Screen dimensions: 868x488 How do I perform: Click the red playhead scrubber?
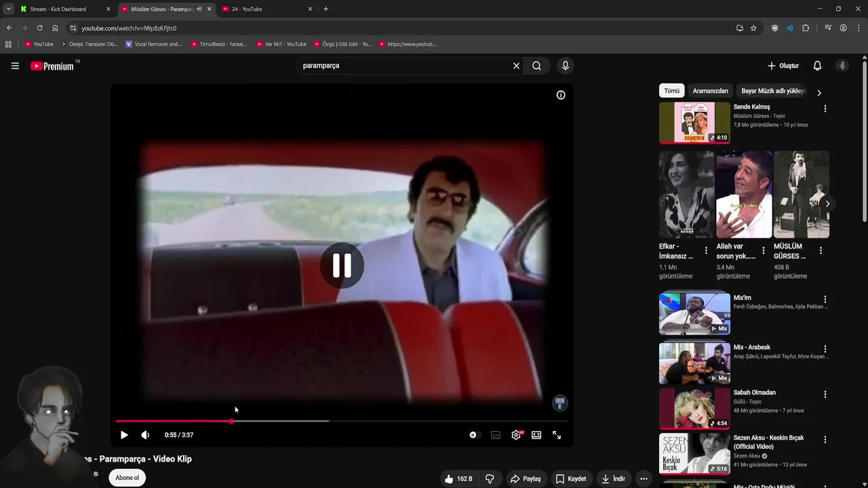click(231, 421)
